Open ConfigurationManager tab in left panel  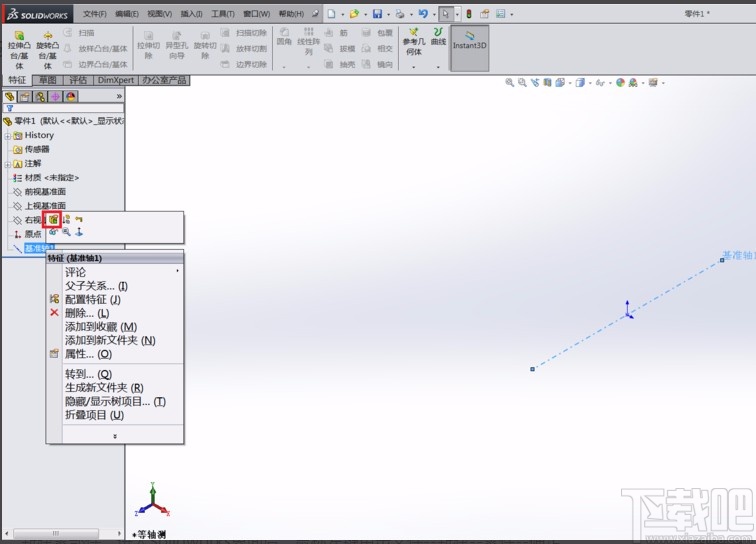click(40, 96)
